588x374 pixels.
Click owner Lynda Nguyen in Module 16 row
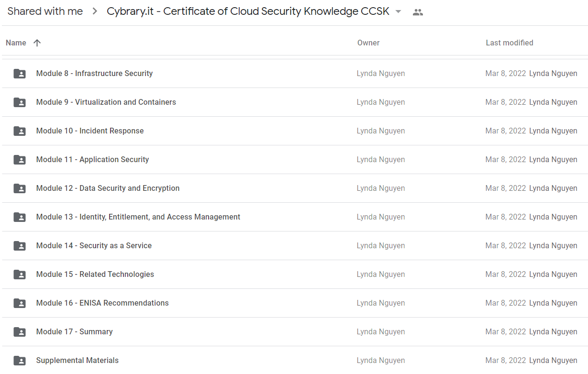(381, 303)
